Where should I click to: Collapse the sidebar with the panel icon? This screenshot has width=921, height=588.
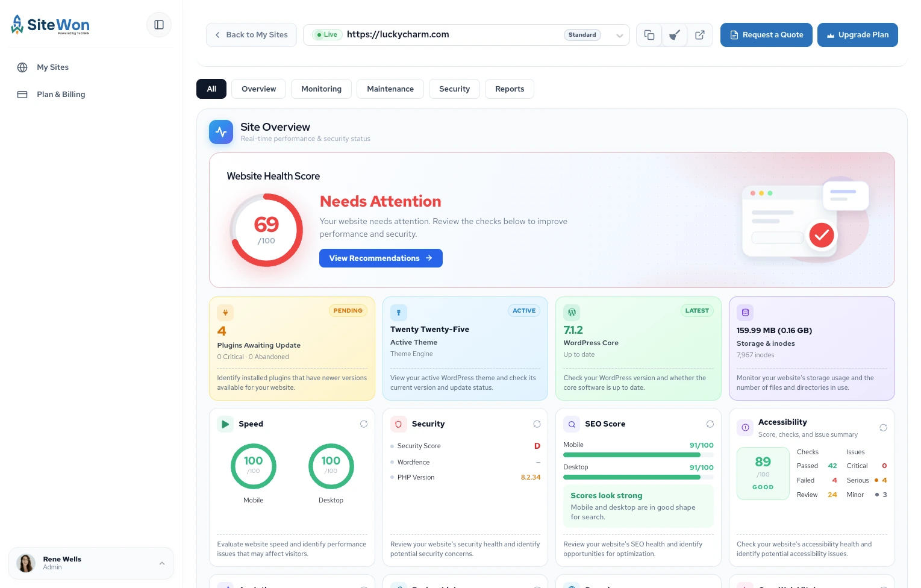(x=159, y=25)
